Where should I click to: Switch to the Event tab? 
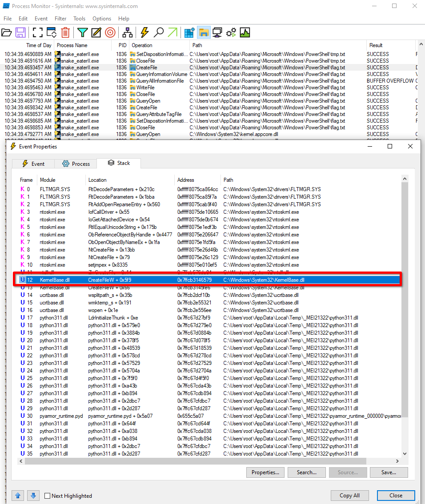[x=33, y=164]
